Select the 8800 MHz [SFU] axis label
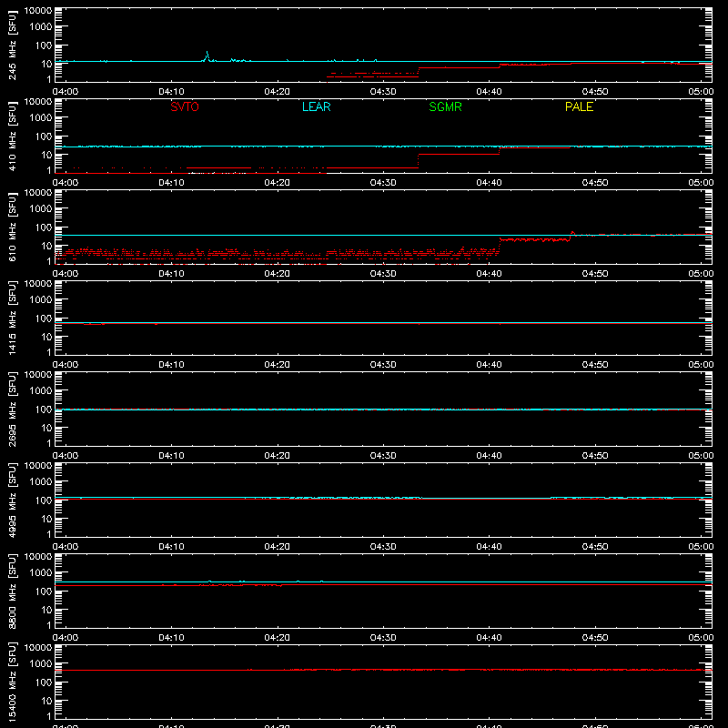Viewport: 728px width, 728px height. click(12, 591)
